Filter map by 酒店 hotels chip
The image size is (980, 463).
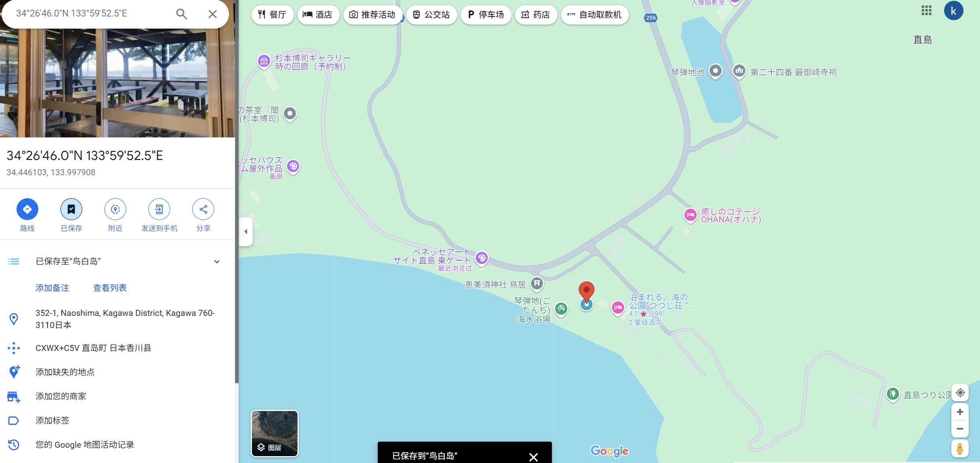pos(318,15)
